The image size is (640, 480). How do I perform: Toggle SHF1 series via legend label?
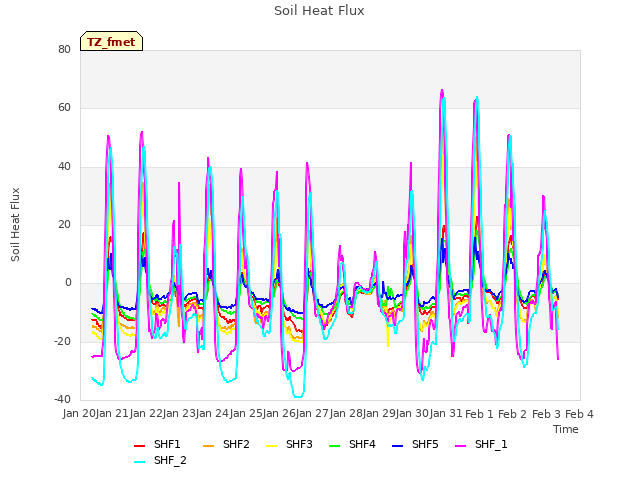[167, 444]
